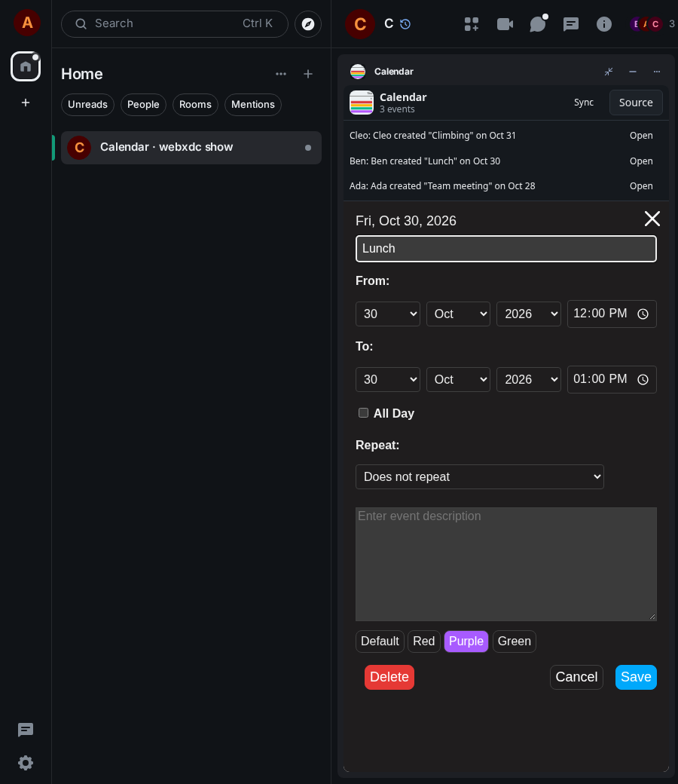Select the Red event color
This screenshot has height=784, width=678.
(423, 642)
